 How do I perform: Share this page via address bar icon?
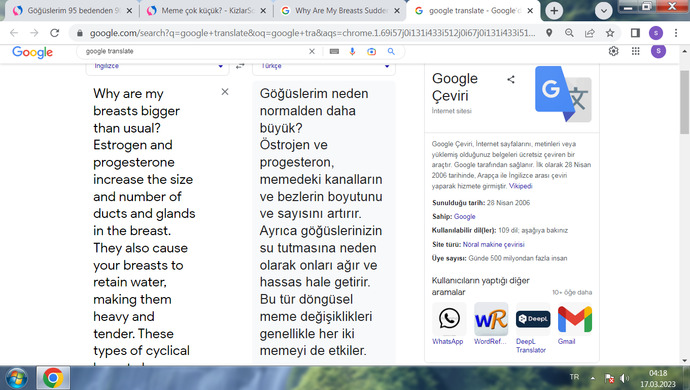(x=590, y=33)
